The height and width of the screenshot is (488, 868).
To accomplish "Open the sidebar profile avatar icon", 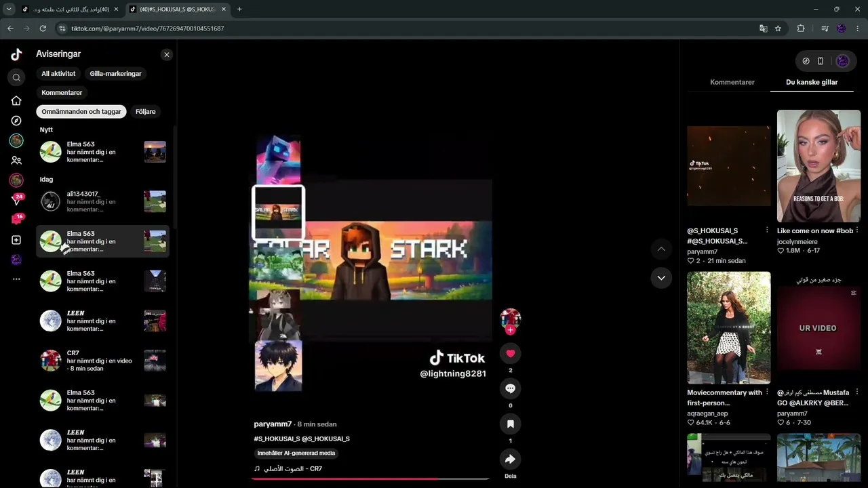I will 16,260.
